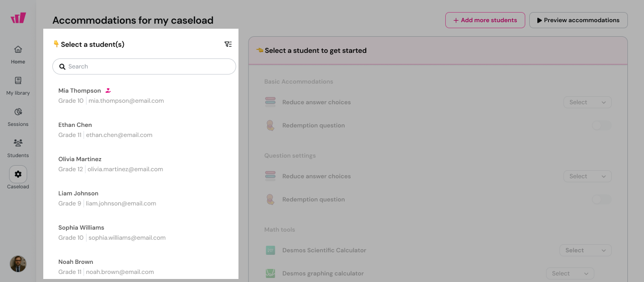This screenshot has height=282, width=644.
Task: Click email ethan.chen@email.com
Action: pos(119,135)
